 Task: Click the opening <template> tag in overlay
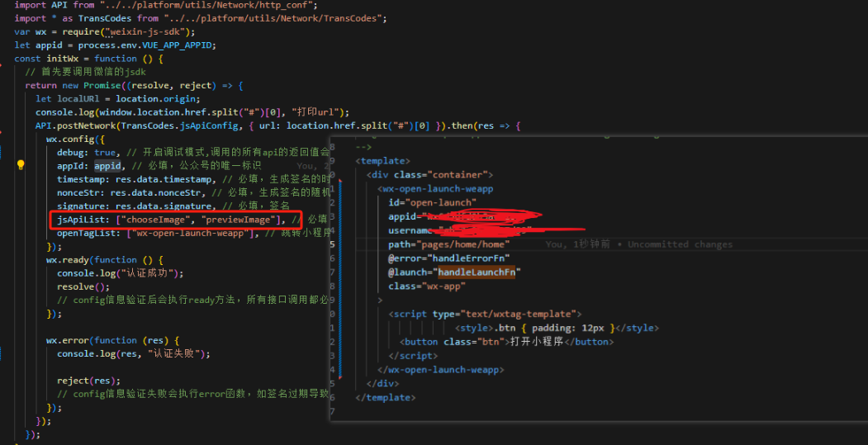382,161
